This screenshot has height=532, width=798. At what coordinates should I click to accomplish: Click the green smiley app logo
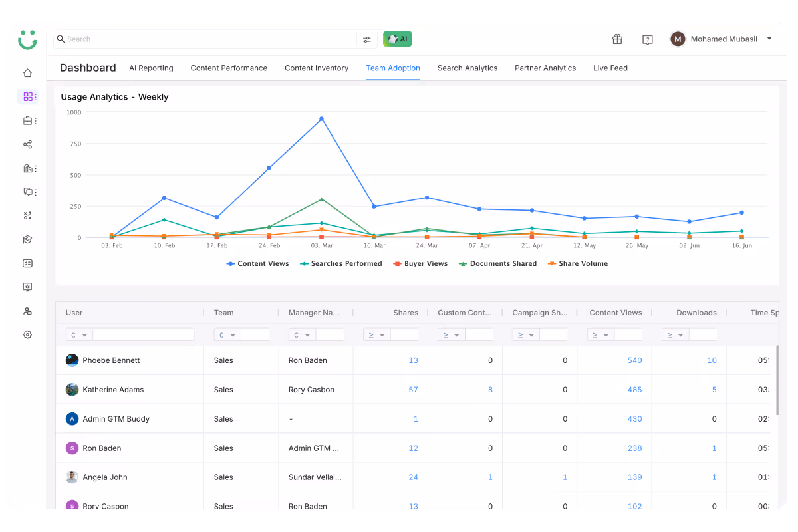[27, 39]
